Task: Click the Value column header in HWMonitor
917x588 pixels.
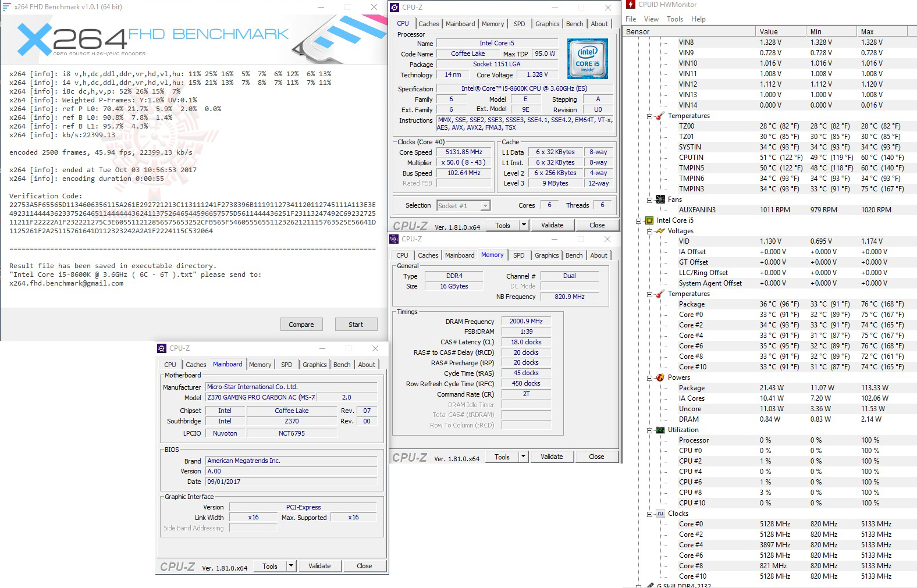Action: 781,32
